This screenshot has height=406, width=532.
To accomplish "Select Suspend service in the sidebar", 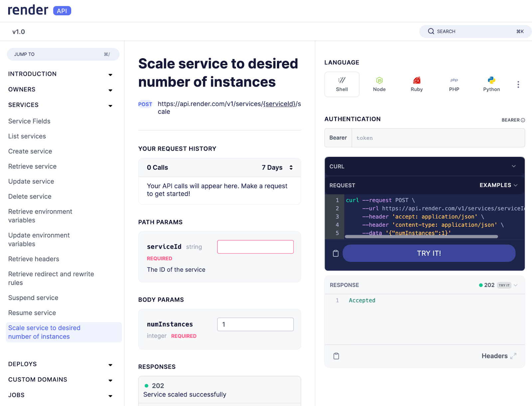I will (x=33, y=298).
